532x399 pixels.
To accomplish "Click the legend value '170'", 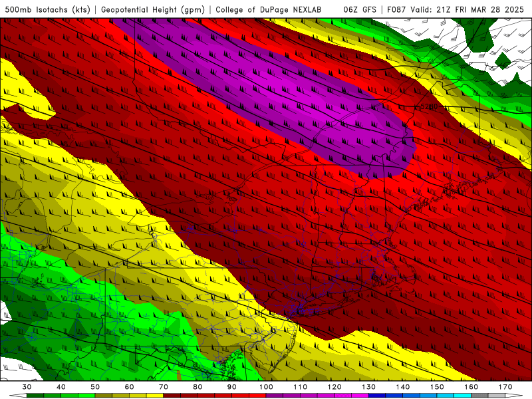I will [505, 387].
